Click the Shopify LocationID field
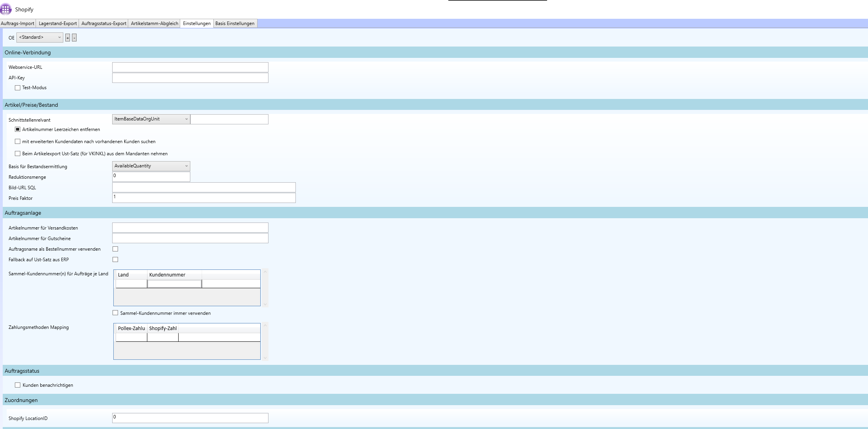 [190, 418]
